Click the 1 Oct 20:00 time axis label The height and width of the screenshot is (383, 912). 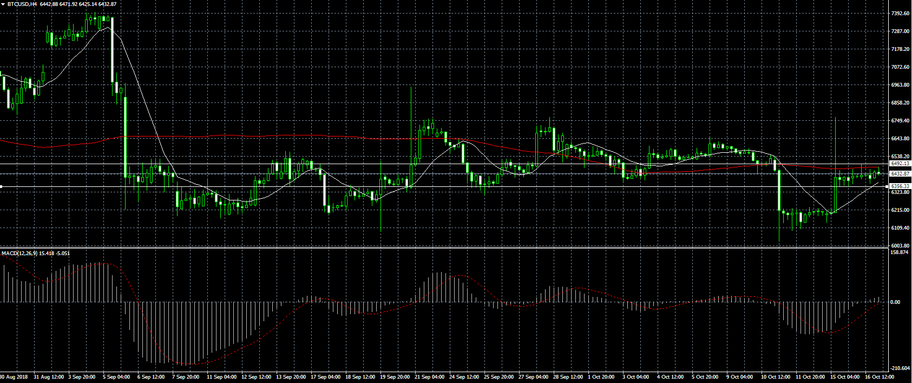(601, 377)
